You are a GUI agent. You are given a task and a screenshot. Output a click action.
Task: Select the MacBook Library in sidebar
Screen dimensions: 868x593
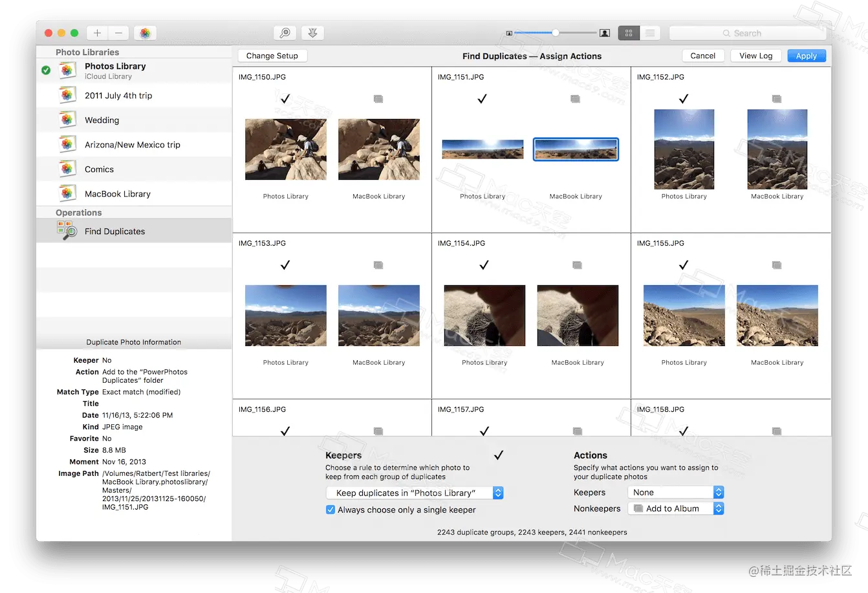pyautogui.click(x=134, y=194)
